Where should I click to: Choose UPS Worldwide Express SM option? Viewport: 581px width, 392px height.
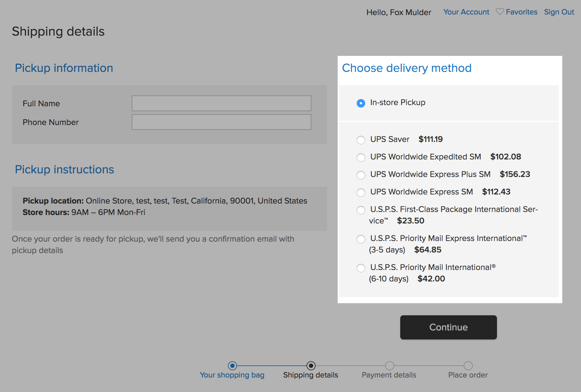pos(361,192)
